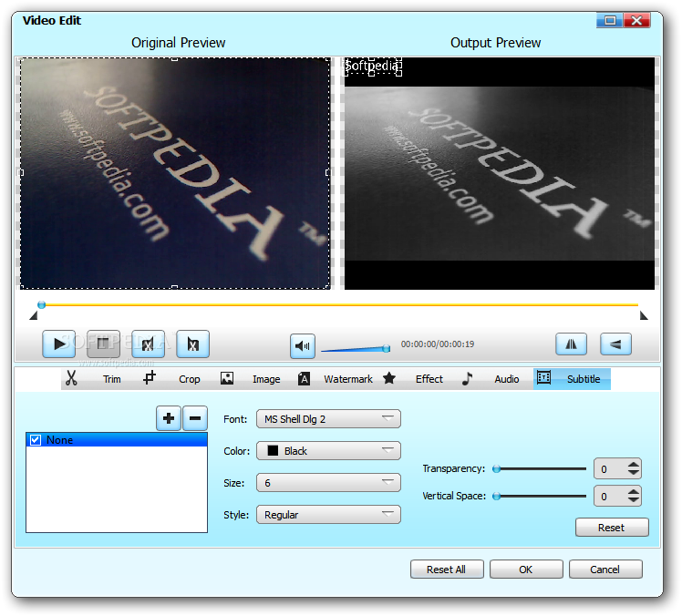Decrease Vertical Space with down arrow
This screenshot has height=616, width=682.
pyautogui.click(x=634, y=500)
